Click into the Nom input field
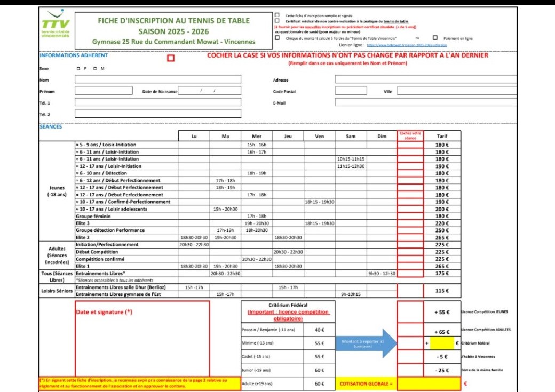The width and height of the screenshot is (555, 392). pyautogui.click(x=158, y=79)
